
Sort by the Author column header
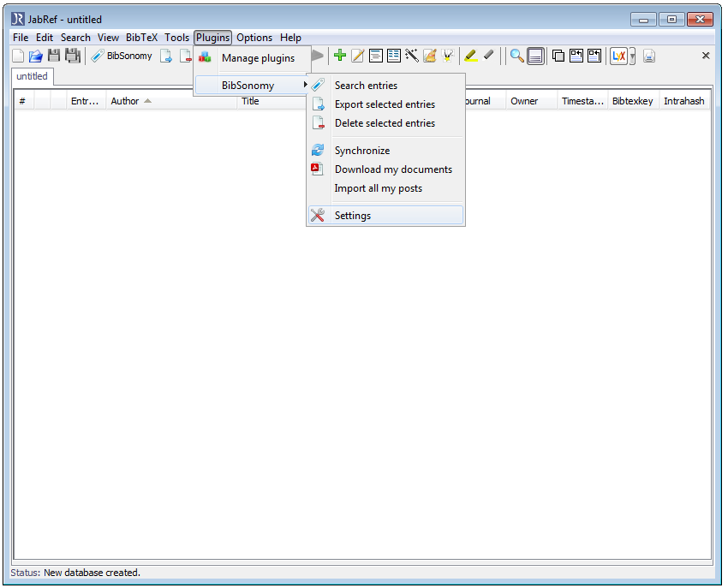point(170,101)
